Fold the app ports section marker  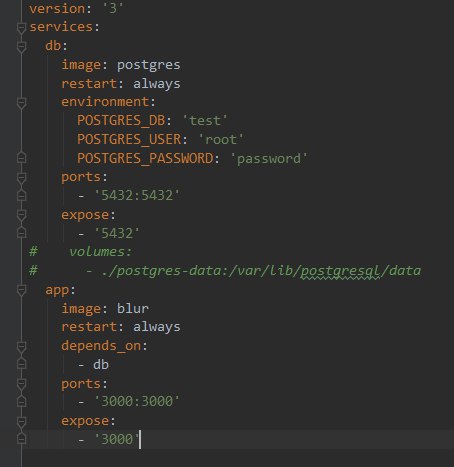(21, 384)
